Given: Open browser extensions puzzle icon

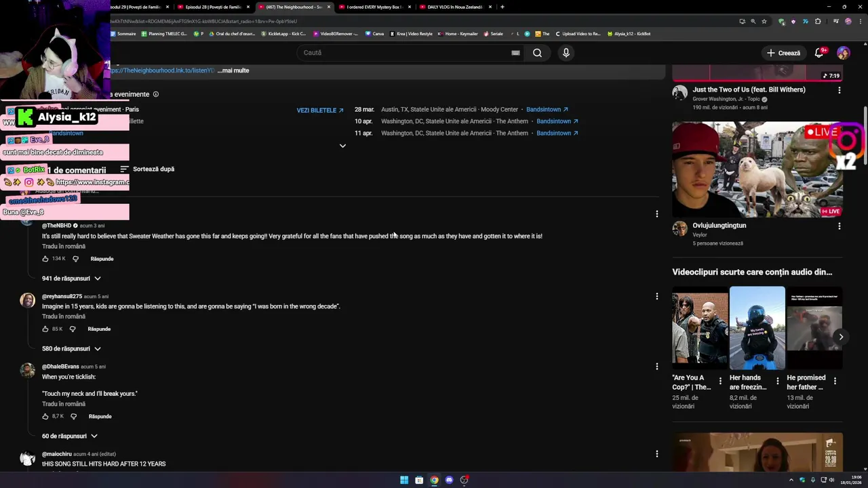Looking at the screenshot, I should click(x=818, y=21).
